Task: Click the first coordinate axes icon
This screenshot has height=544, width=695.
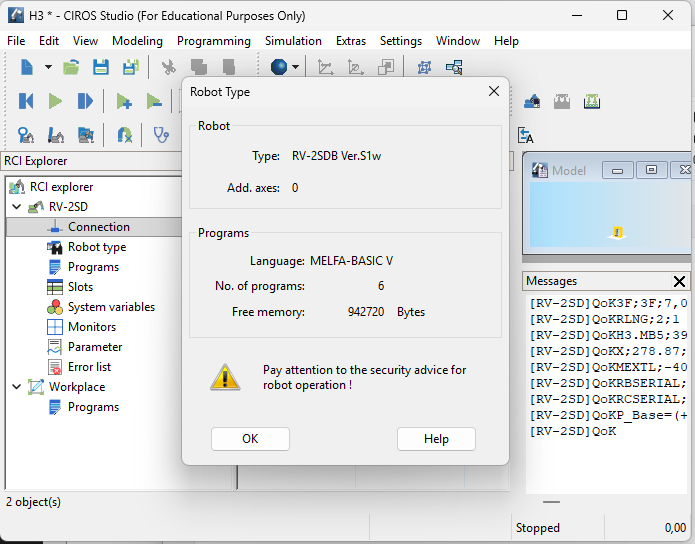Action: click(x=326, y=67)
